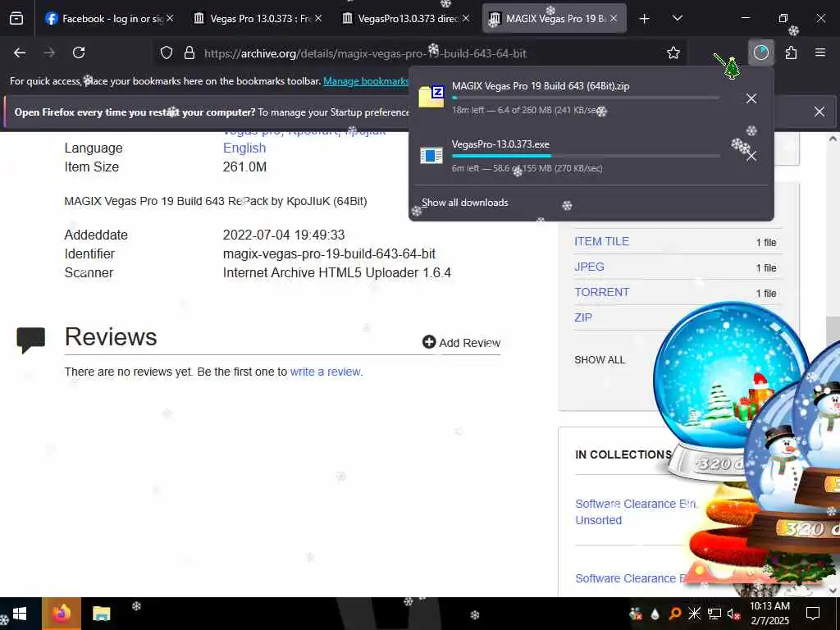Screen dimensions: 840x630
Task: List all tabs dropdown arrow
Action: [x=677, y=18]
